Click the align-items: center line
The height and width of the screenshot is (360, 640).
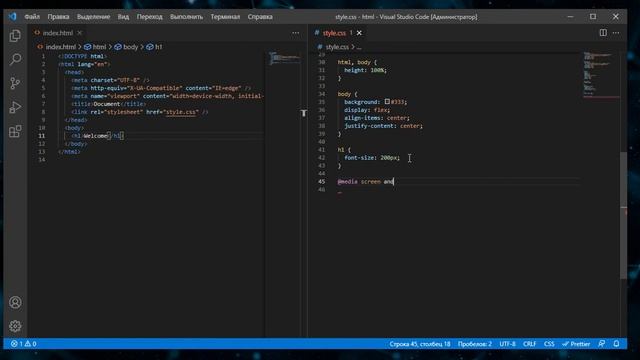[x=377, y=118]
